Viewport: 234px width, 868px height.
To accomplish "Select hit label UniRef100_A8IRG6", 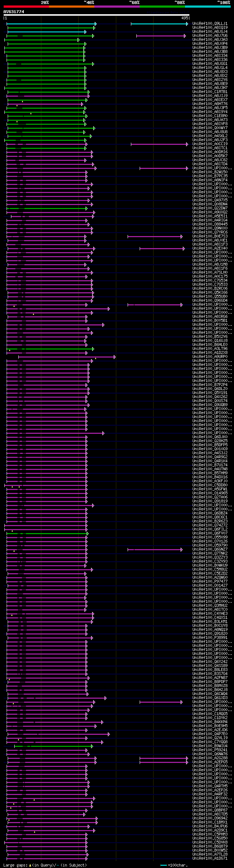I will (210, 316).
